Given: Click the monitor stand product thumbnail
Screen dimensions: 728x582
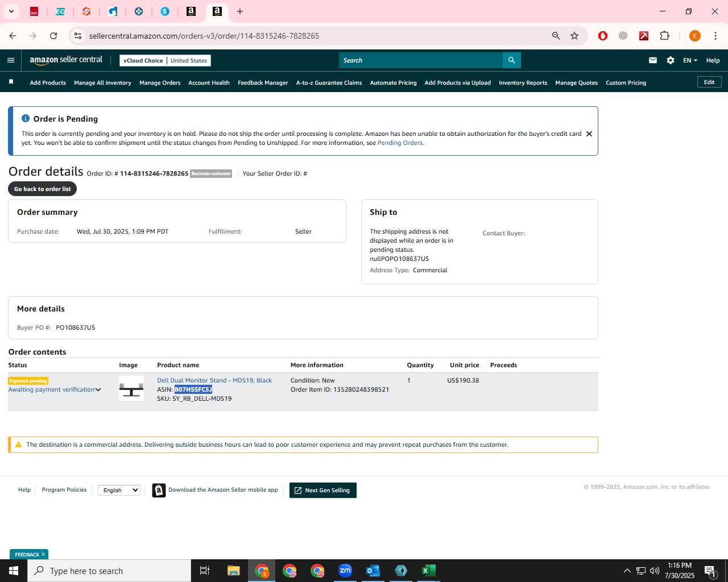Looking at the screenshot, I should click(131, 389).
